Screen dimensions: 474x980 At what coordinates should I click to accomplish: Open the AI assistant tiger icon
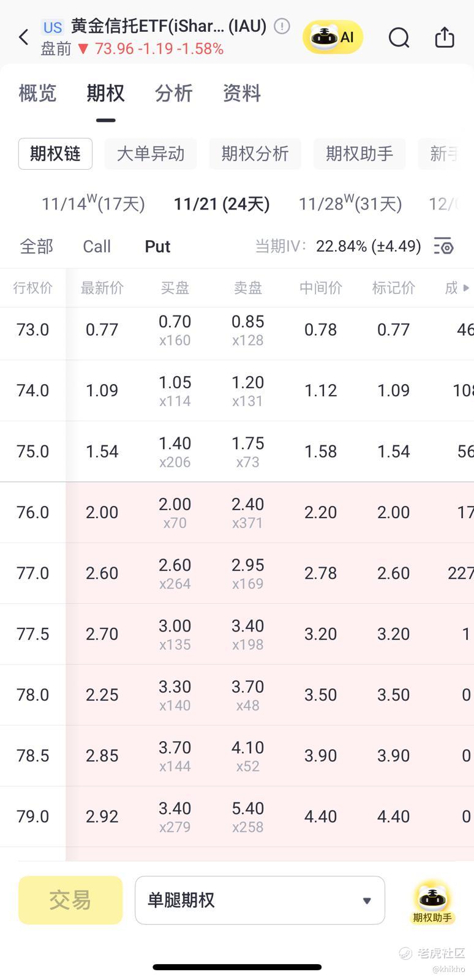point(333,37)
